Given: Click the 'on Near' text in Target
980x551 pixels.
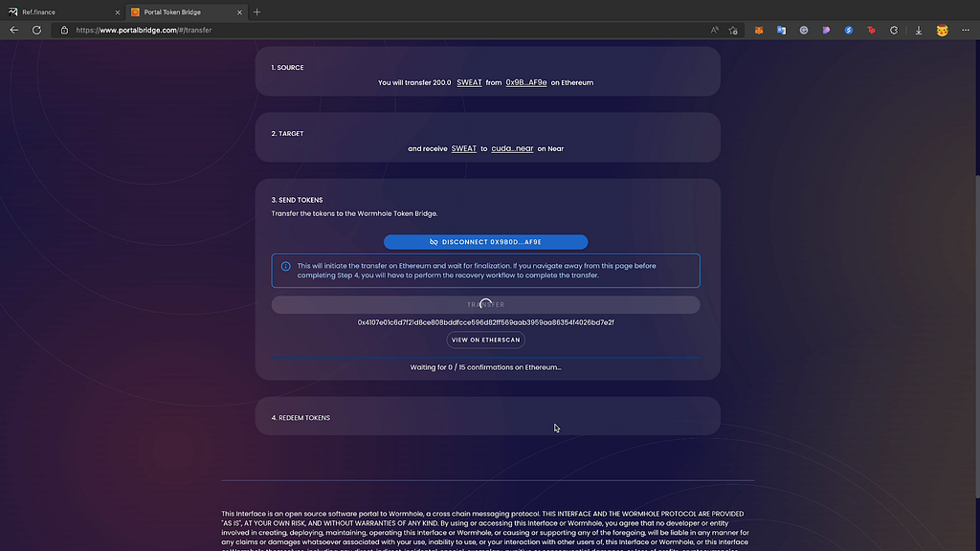Looking at the screenshot, I should [550, 148].
